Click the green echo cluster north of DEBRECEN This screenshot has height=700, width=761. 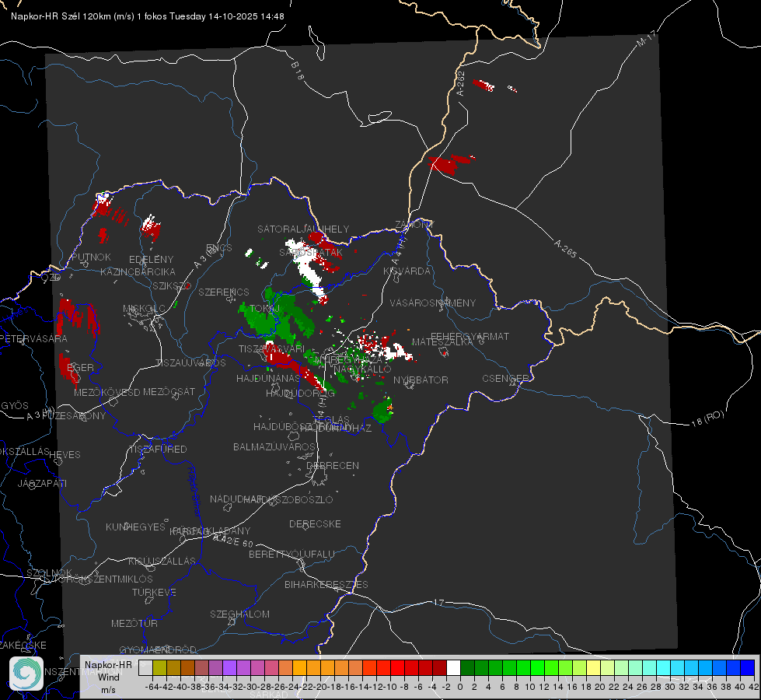[383, 410]
